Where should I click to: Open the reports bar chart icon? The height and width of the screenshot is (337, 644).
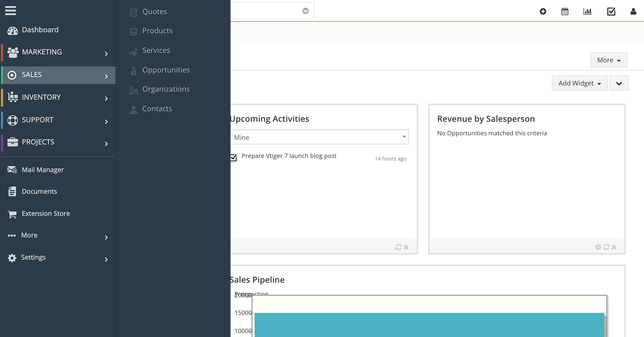point(587,12)
